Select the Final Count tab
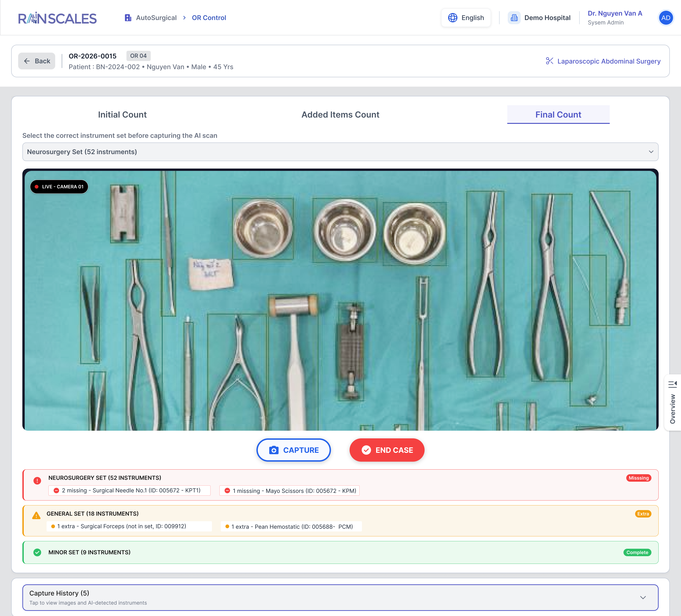 (x=558, y=115)
